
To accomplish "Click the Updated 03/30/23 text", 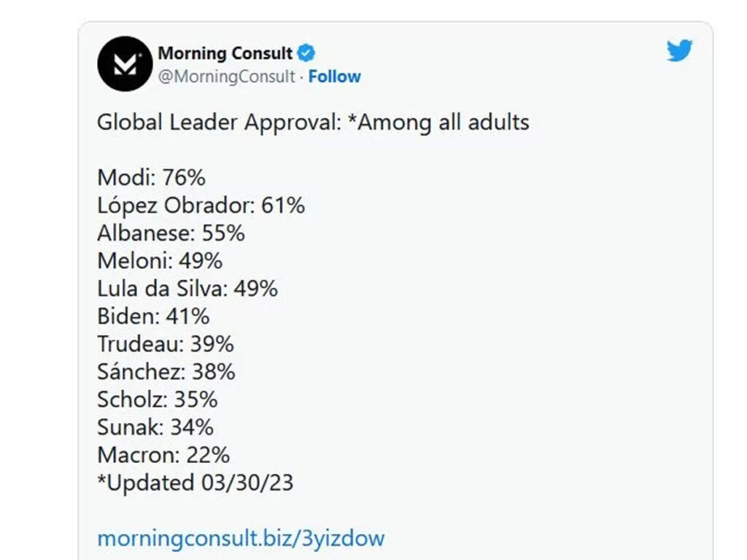I will [x=196, y=483].
